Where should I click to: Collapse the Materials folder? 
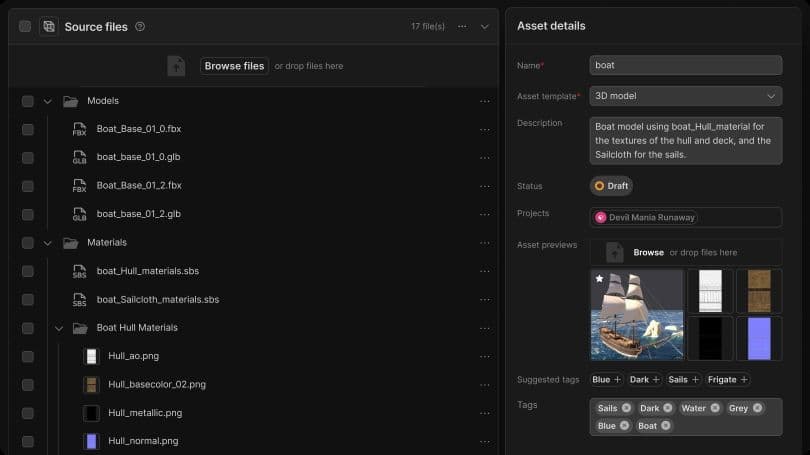click(x=48, y=243)
